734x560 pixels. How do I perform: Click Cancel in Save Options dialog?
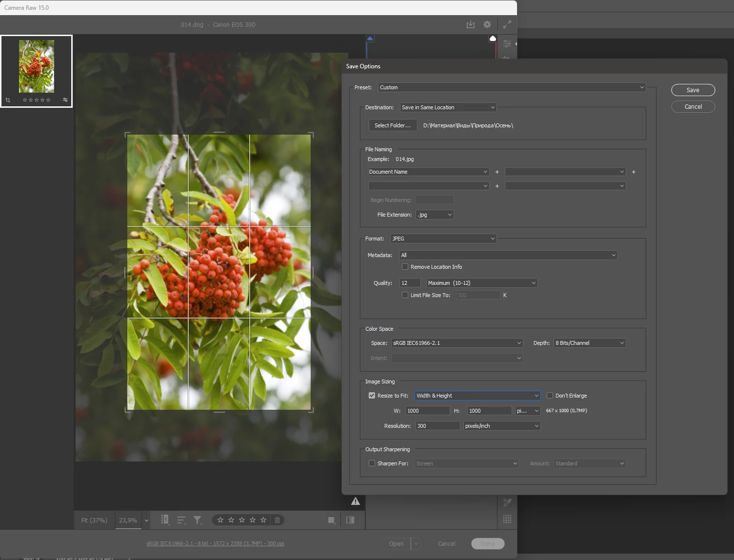[693, 107]
